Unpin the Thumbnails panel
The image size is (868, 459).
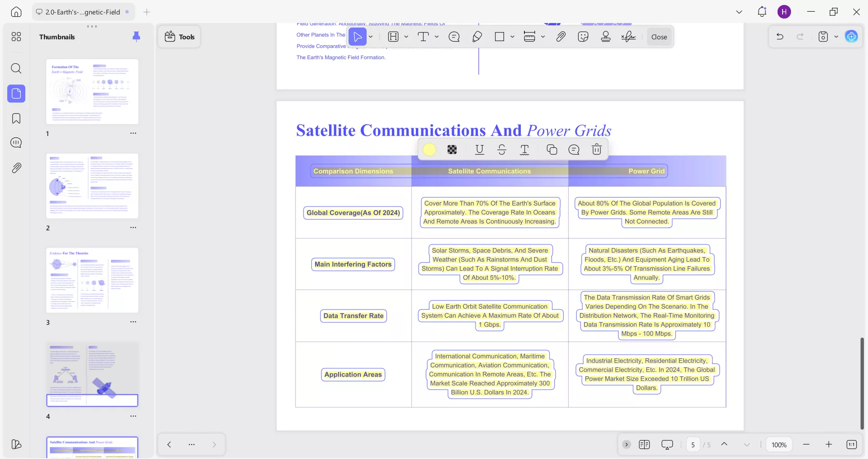click(x=136, y=37)
